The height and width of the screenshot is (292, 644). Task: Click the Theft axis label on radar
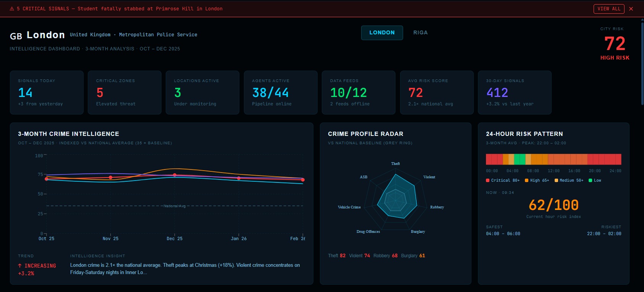coord(395,164)
